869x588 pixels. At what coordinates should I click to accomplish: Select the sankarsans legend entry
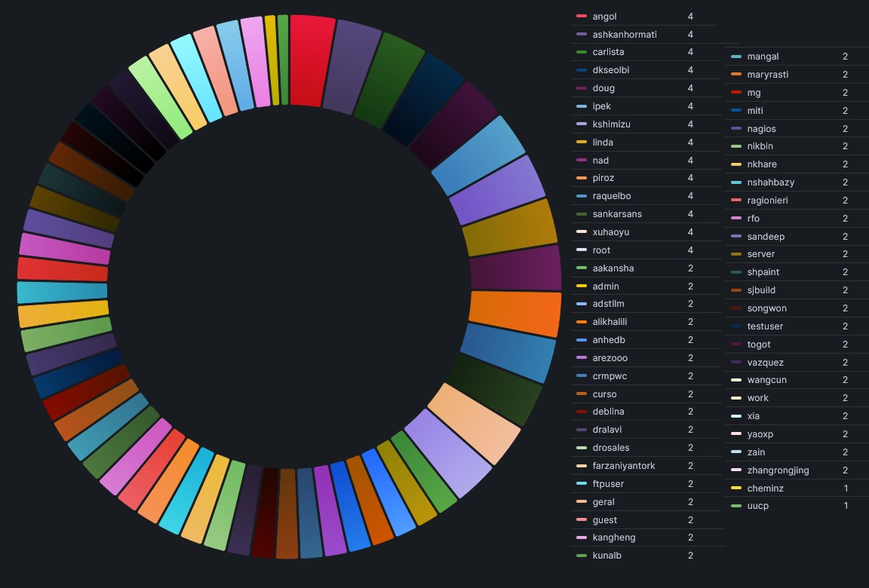(x=616, y=214)
